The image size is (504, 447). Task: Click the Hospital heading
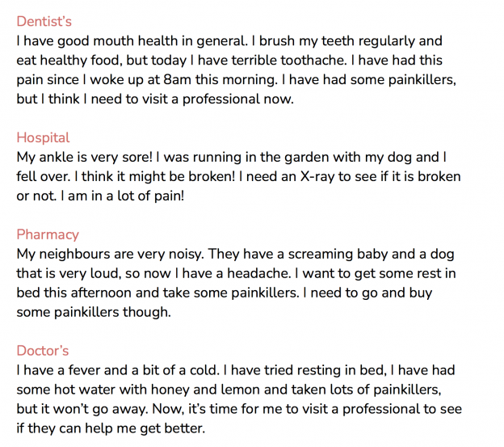43,138
